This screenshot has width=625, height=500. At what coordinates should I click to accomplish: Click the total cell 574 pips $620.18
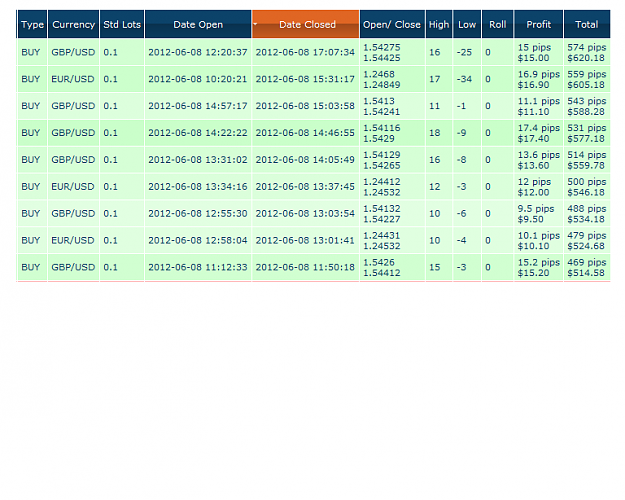[587, 52]
